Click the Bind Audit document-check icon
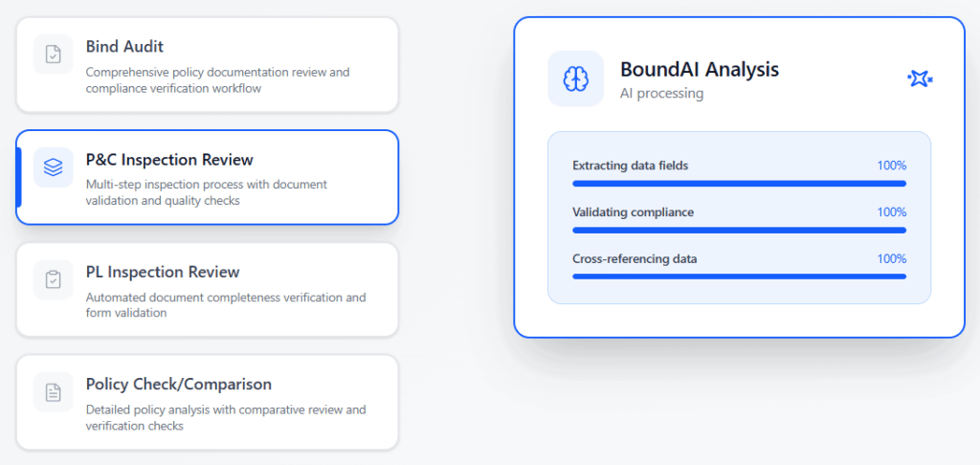This screenshot has height=465, width=980. (54, 55)
